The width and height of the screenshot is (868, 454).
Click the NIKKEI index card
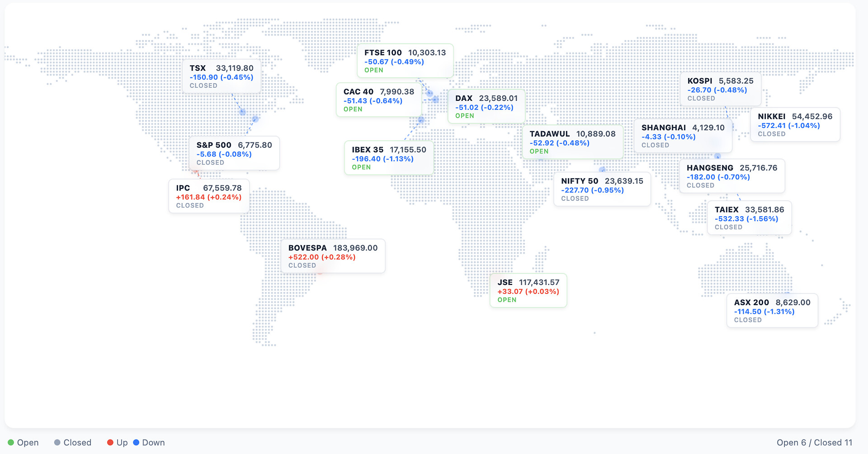[x=795, y=125]
